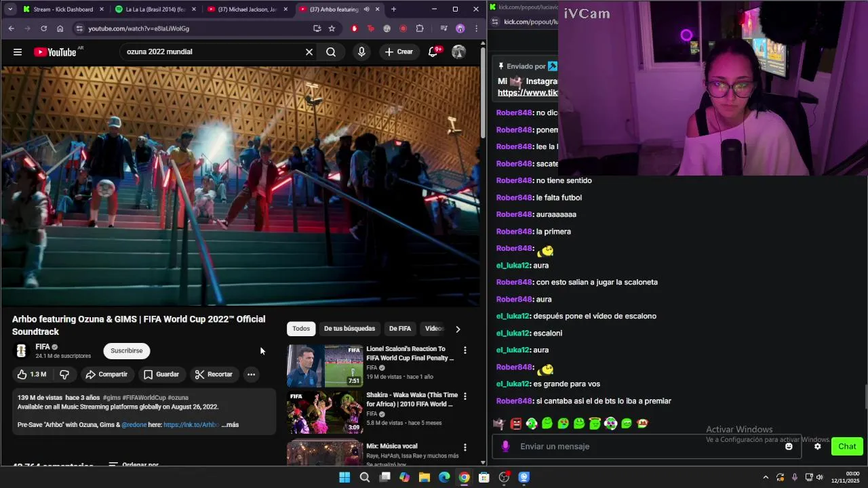Image resolution: width=868 pixels, height=488 pixels.
Task: Start voice search with the microphone icon
Action: [x=361, y=52]
